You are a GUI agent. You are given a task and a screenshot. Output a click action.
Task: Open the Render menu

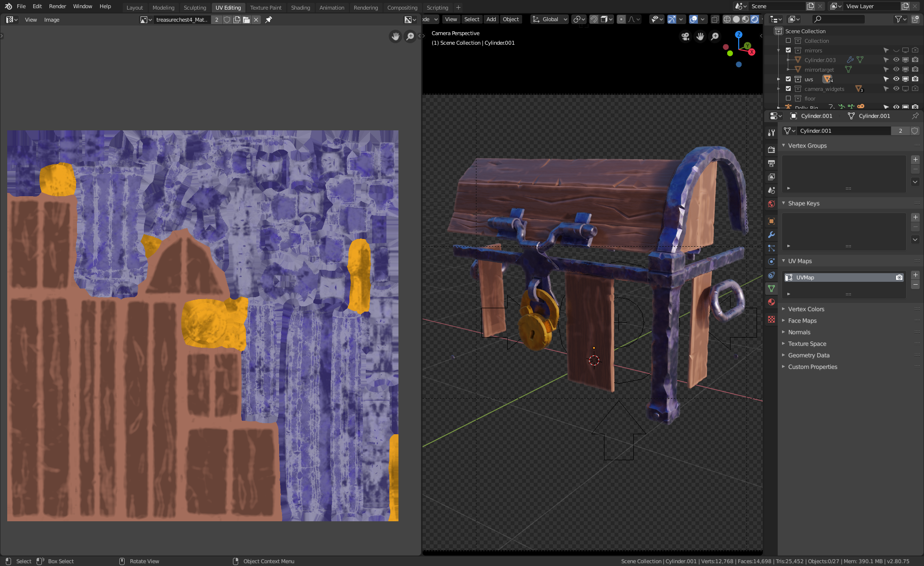(x=57, y=6)
